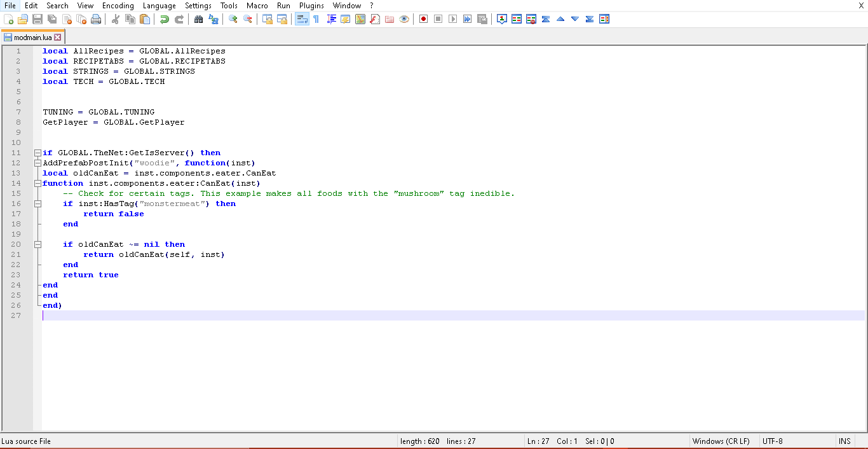Click line number 19 in the margin
This screenshot has height=449, width=868.
[17, 234]
